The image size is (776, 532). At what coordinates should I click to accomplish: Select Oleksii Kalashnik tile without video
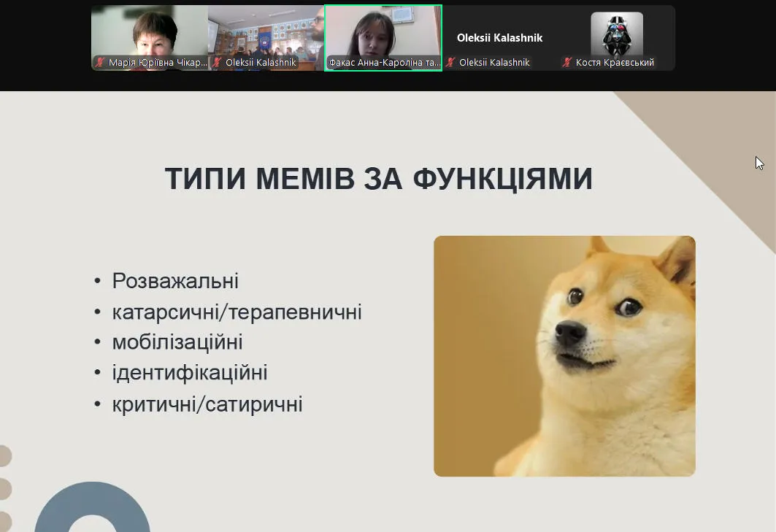coord(500,38)
